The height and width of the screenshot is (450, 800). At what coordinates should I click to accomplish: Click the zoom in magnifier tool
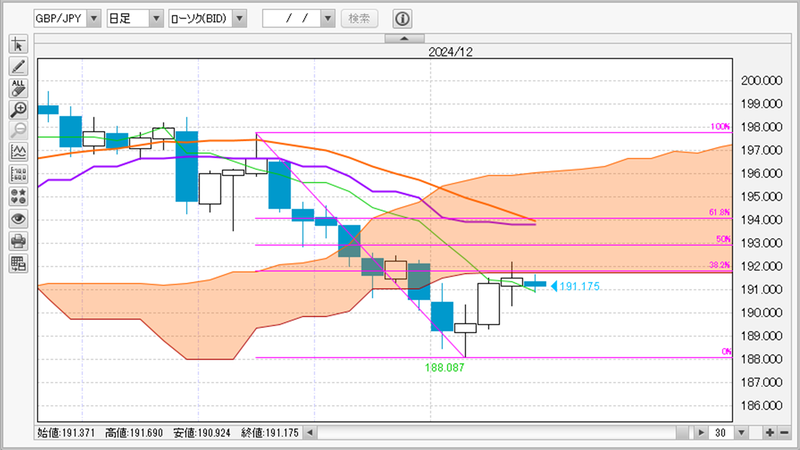[x=18, y=110]
